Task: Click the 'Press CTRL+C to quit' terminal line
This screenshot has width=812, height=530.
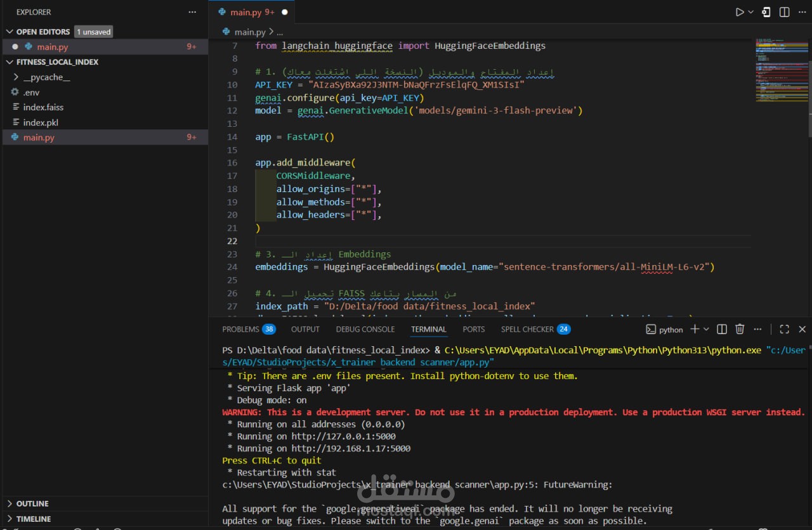Action: click(x=272, y=460)
